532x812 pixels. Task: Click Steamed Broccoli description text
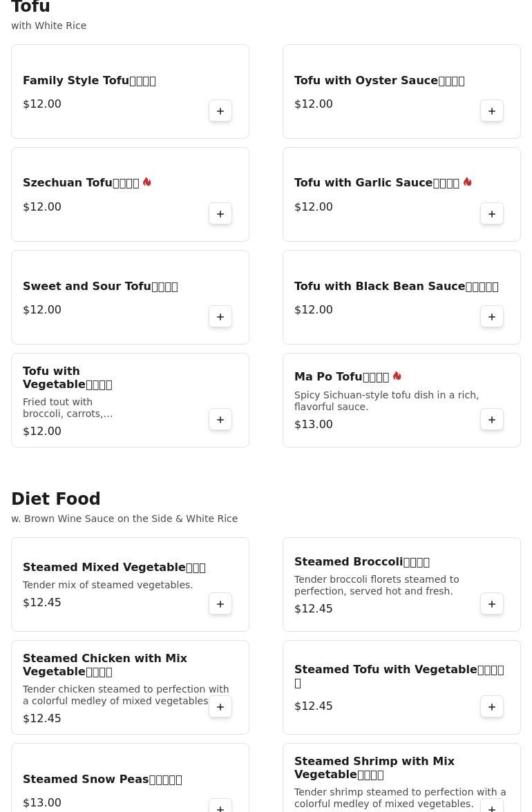coord(376,586)
